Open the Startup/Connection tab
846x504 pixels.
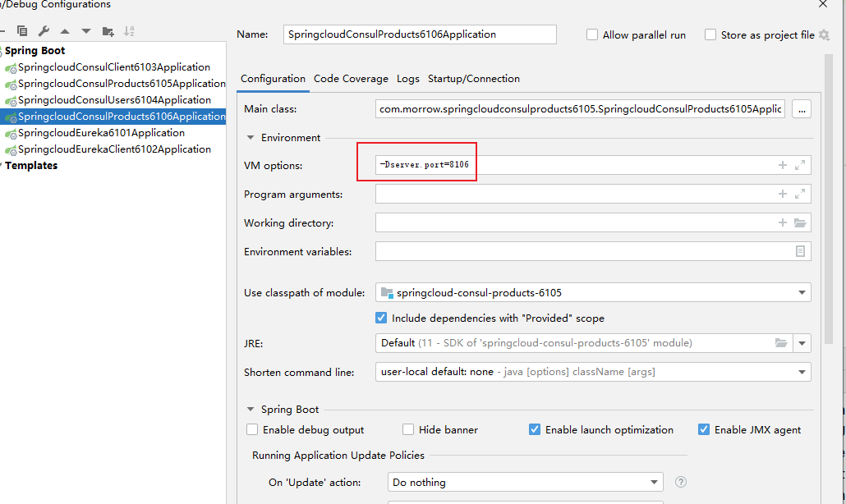[474, 79]
